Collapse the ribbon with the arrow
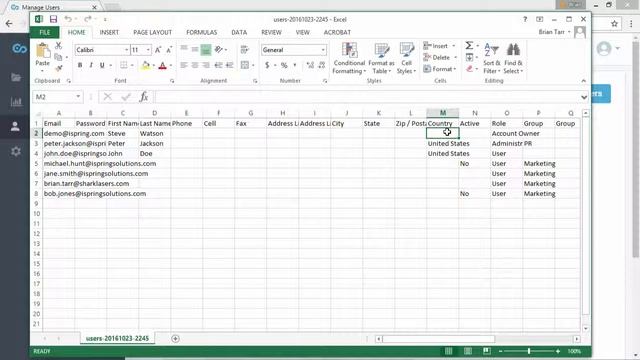Viewport: 640px width, 360px height. click(x=584, y=81)
